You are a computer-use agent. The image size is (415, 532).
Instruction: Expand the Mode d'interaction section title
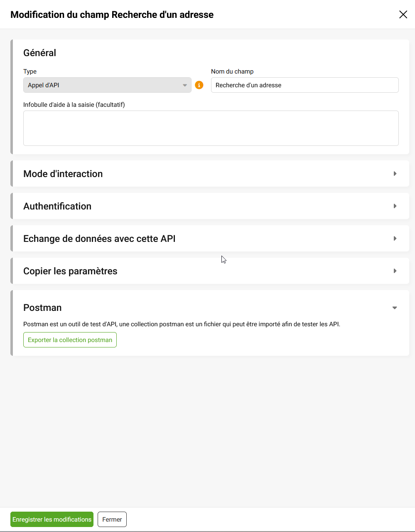[63, 174]
